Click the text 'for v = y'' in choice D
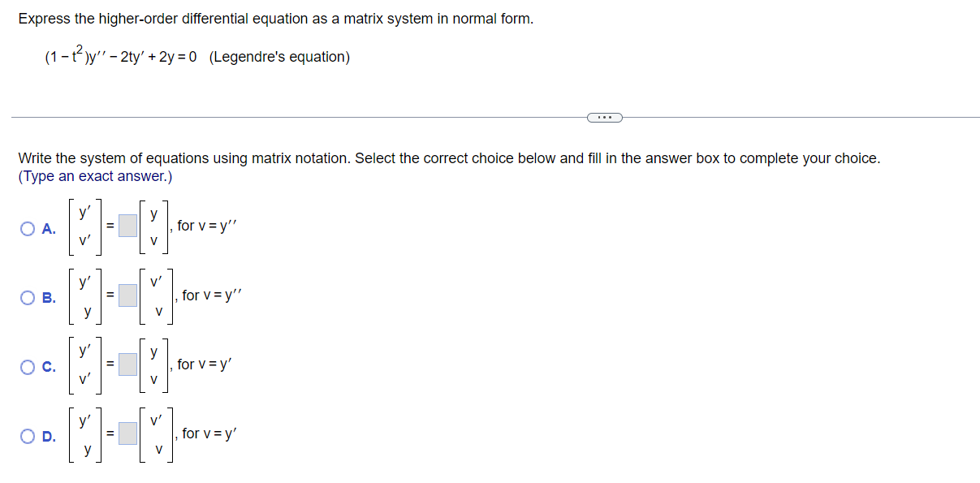 [x=207, y=433]
